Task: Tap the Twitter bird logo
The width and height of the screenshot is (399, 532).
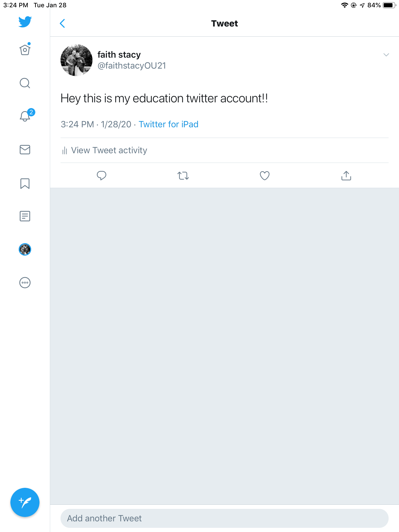Action: 25,22
